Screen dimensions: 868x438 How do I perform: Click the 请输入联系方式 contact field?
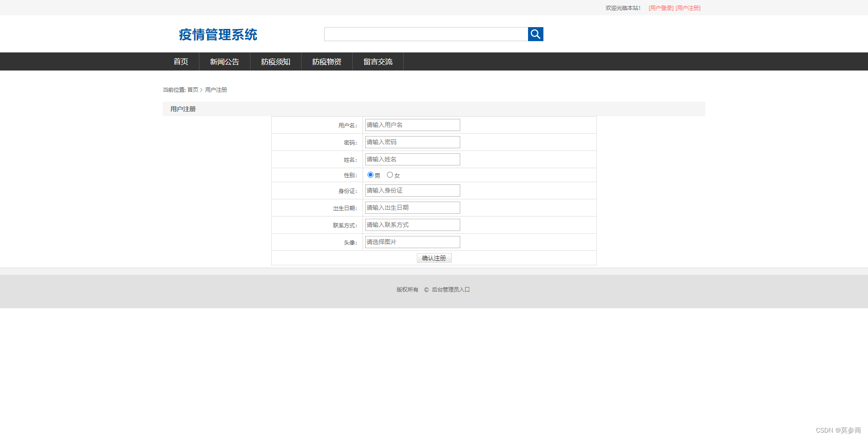click(x=413, y=225)
